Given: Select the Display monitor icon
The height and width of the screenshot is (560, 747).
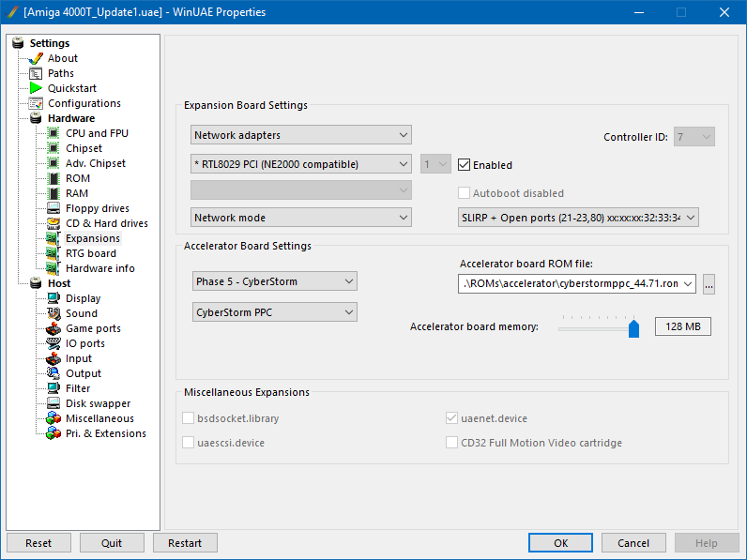Looking at the screenshot, I should pos(54,298).
